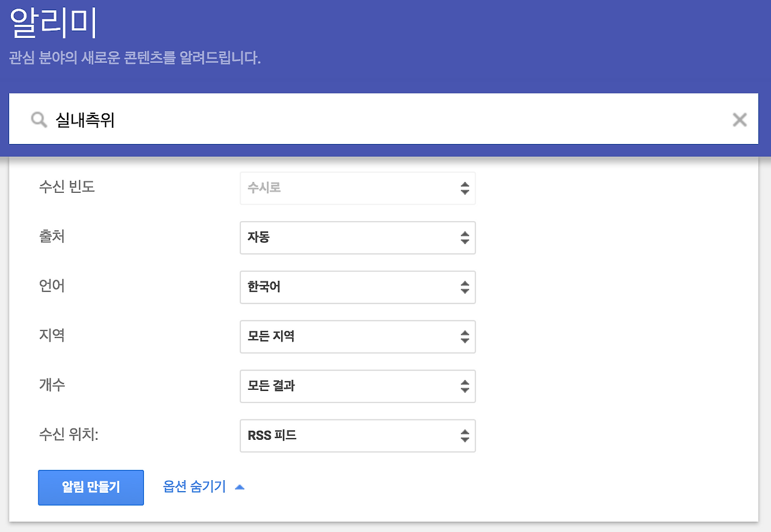Click the magnifying glass search icon
Screen dimensions: 771x532
click(x=39, y=120)
